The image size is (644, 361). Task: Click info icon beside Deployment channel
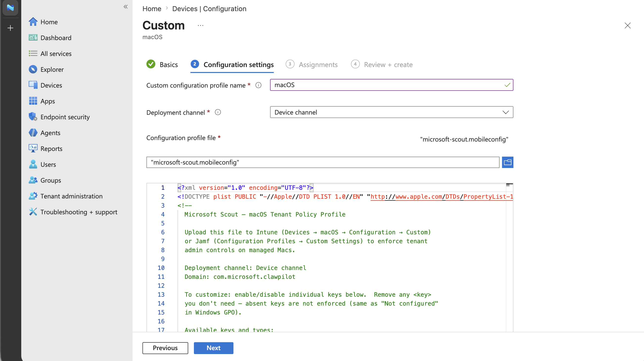(218, 112)
